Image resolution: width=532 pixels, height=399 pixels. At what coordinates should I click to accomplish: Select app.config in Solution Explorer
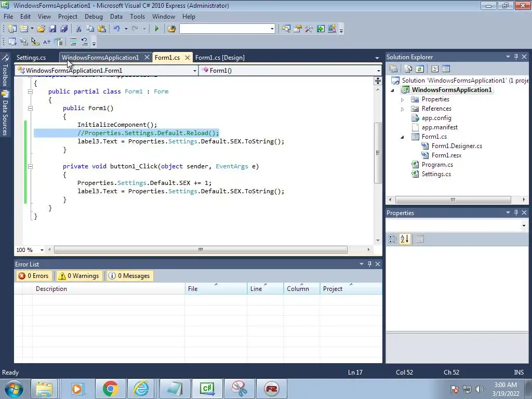point(436,118)
